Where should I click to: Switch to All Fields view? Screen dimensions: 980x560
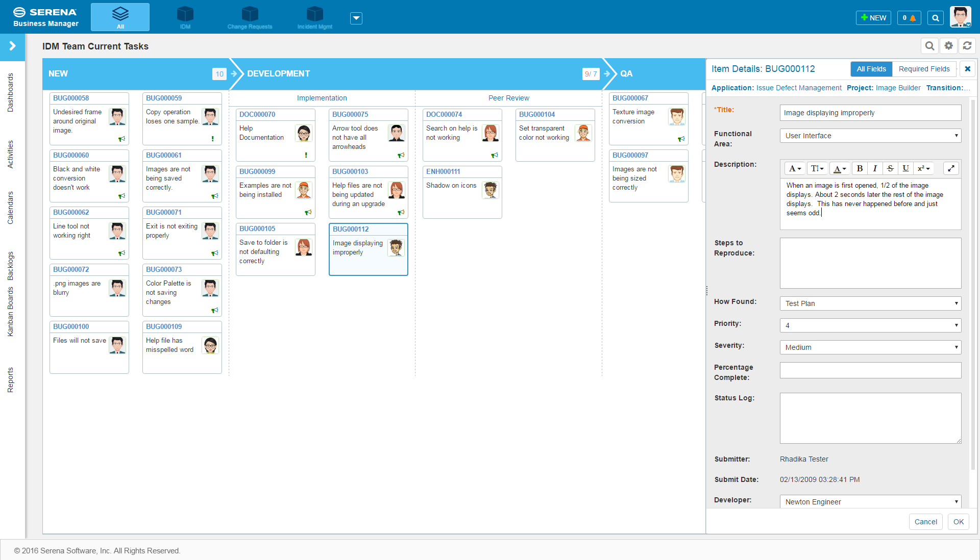pos(871,69)
